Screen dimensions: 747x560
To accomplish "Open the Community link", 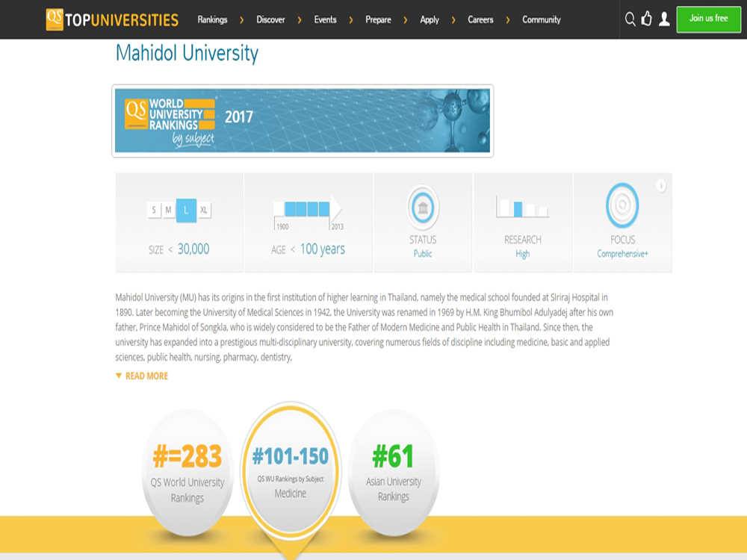I will coord(541,20).
